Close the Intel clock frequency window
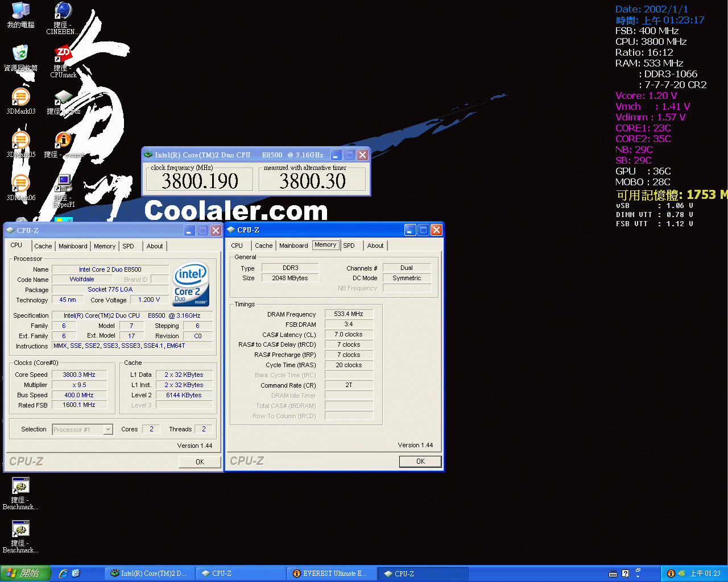Image resolution: width=728 pixels, height=582 pixels. [362, 155]
